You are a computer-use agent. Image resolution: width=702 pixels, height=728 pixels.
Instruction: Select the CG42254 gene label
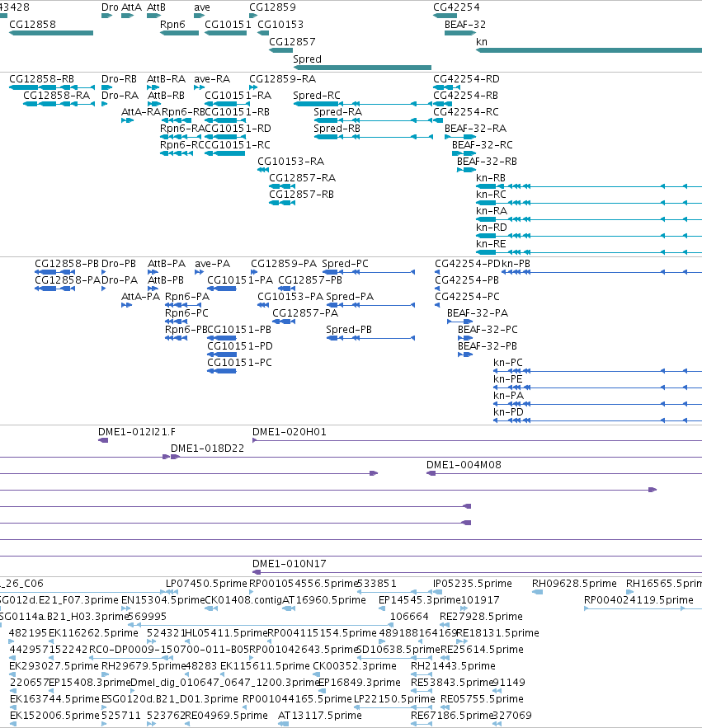(x=456, y=7)
